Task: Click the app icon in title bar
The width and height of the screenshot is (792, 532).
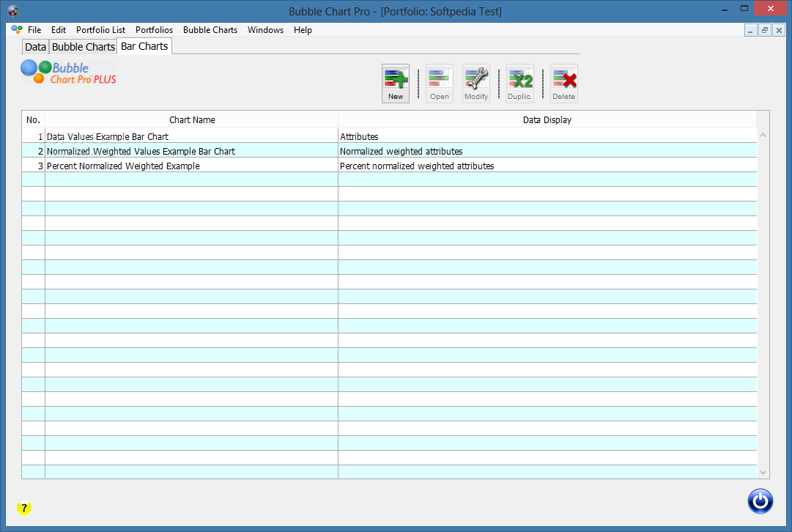Action: tap(13, 10)
